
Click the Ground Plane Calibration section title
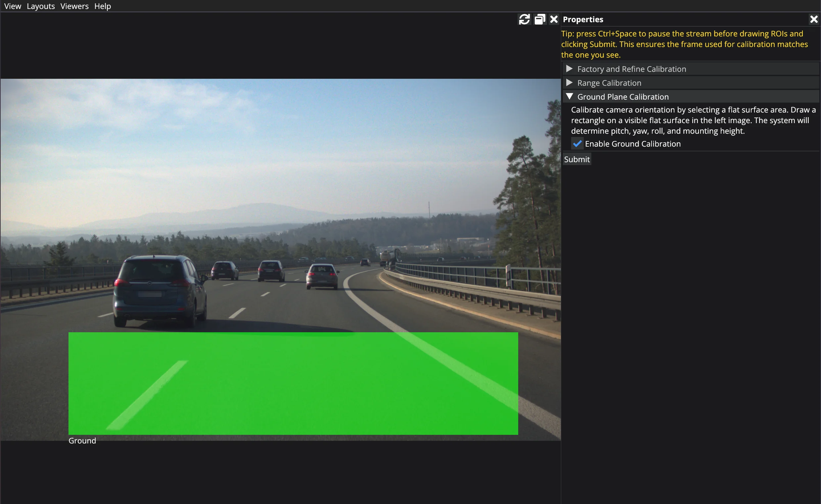point(623,97)
